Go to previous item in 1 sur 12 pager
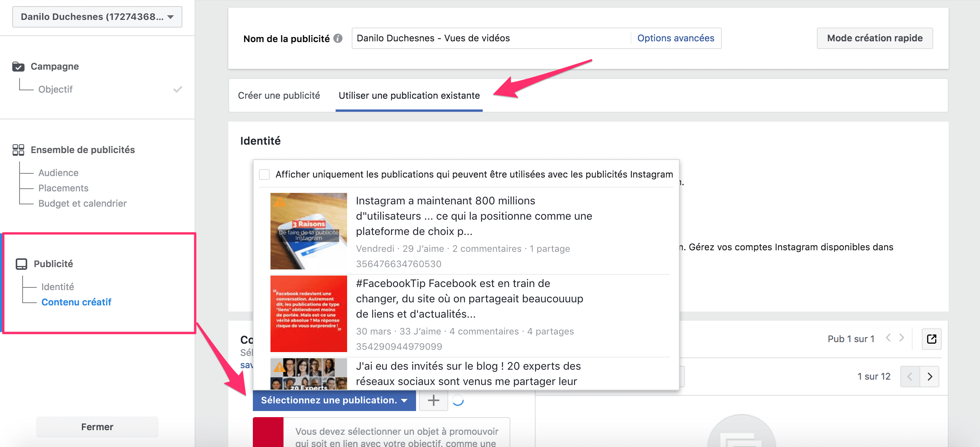The height and width of the screenshot is (447, 980). pyautogui.click(x=910, y=377)
